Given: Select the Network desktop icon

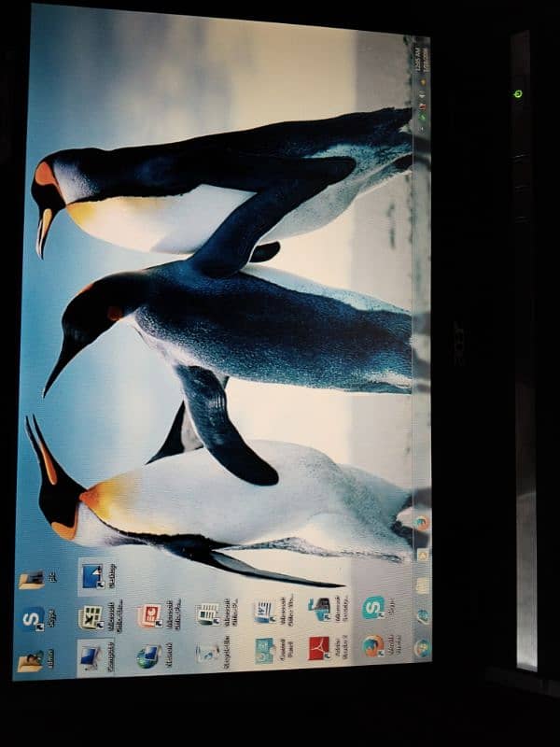Looking at the screenshot, I should 148,656.
